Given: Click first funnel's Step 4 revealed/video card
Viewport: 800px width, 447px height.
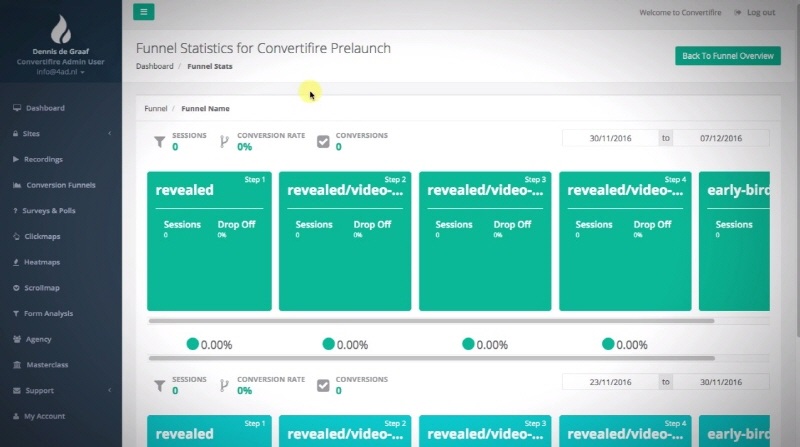Looking at the screenshot, I should 625,241.
